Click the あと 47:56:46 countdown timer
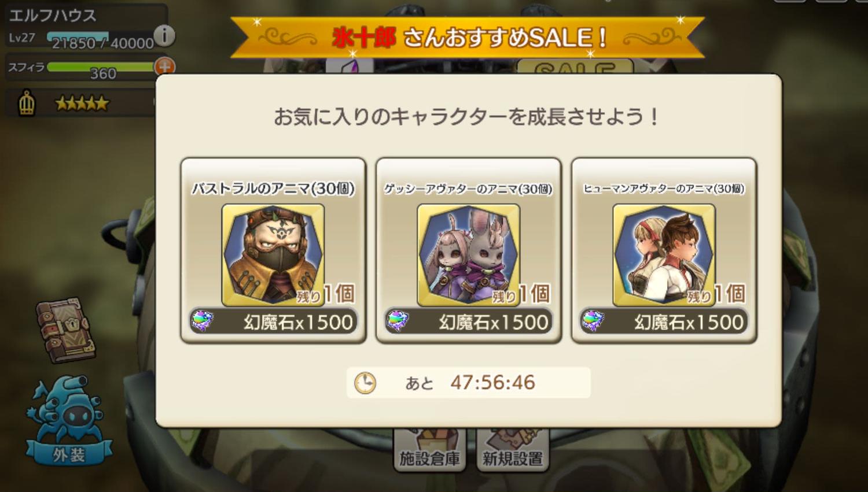This screenshot has height=492, width=868. click(469, 383)
